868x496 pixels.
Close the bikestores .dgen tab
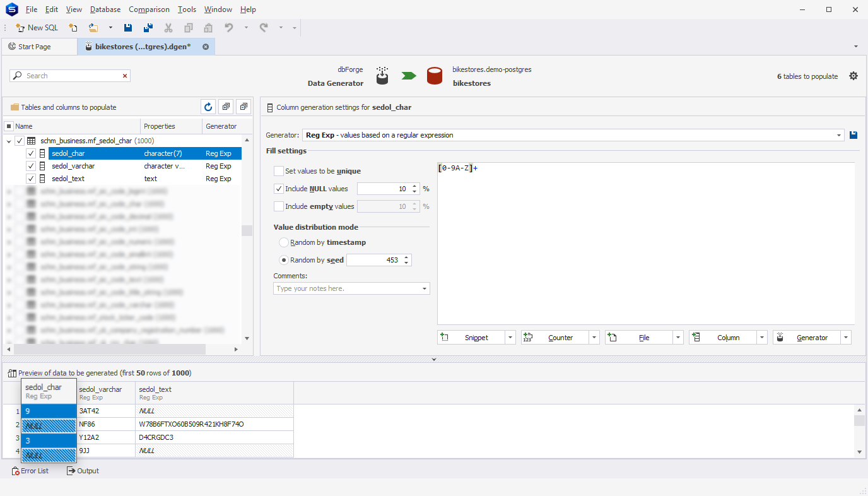click(206, 47)
